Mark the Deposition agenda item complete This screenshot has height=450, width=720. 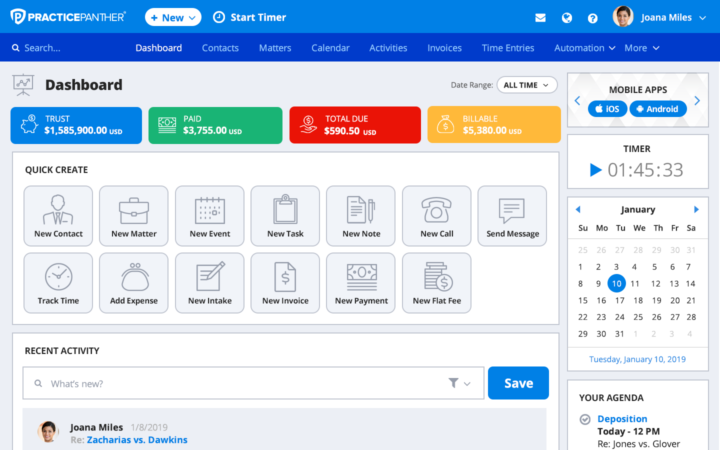[x=585, y=419]
